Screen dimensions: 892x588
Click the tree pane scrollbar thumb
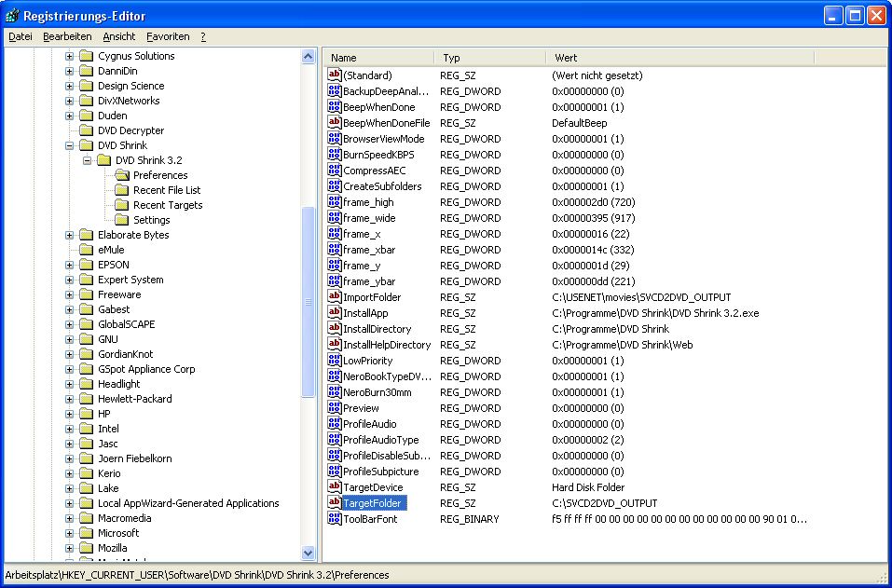(308, 302)
